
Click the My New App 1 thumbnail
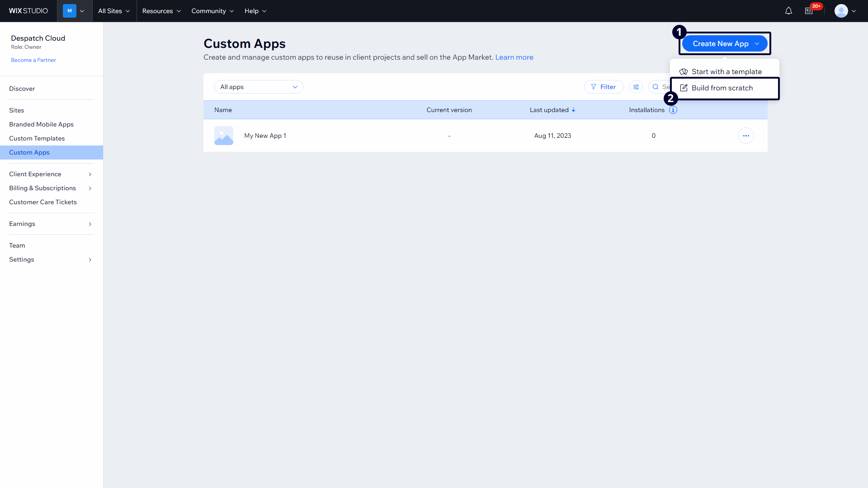click(x=224, y=136)
